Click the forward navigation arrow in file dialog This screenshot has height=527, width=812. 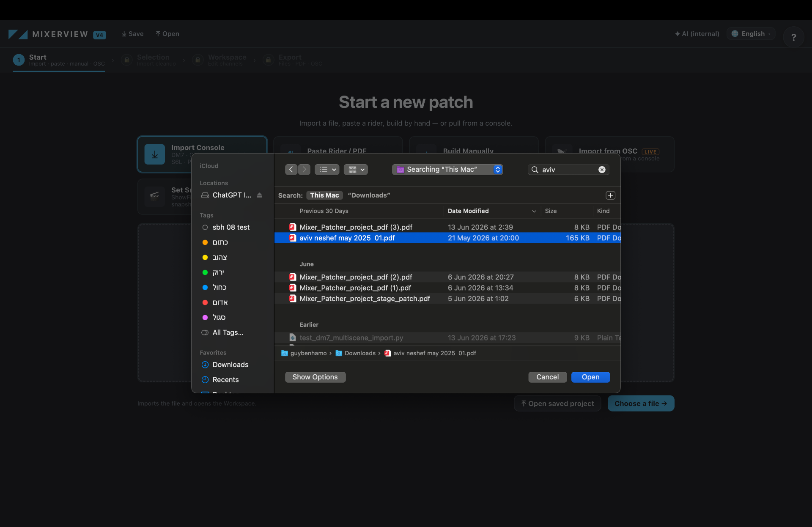[x=304, y=170]
